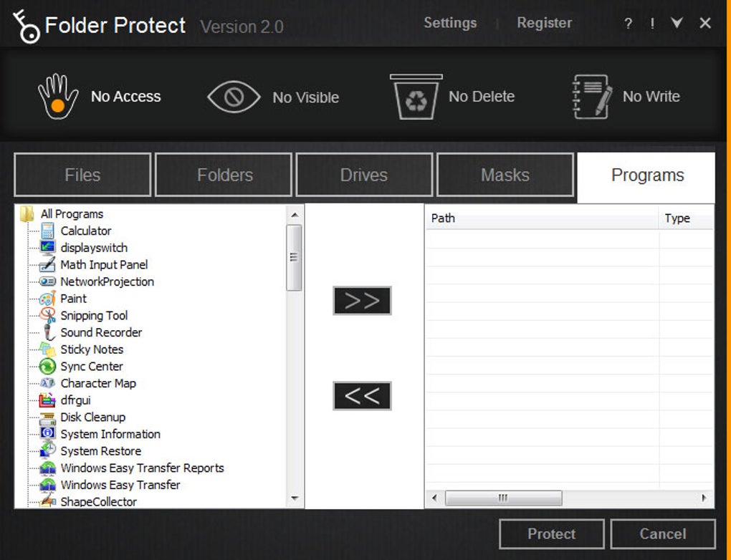The height and width of the screenshot is (560, 731).
Task: Click the Sound Recorder microphone icon
Action: (49, 332)
